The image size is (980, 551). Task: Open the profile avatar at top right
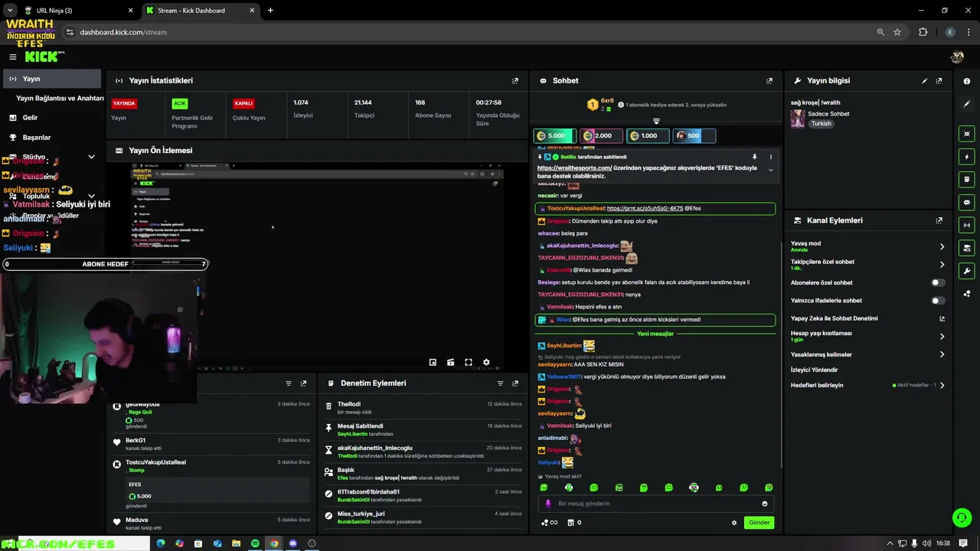957,57
